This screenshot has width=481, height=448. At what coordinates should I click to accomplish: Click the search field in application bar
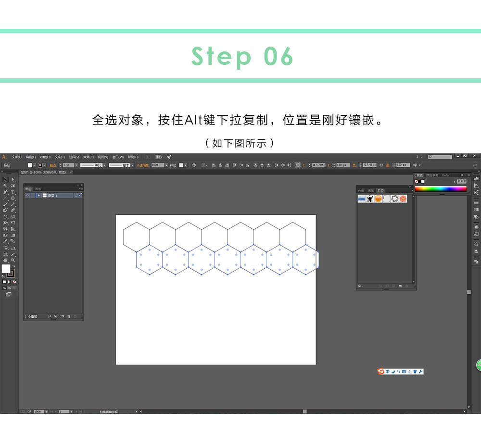click(x=440, y=157)
